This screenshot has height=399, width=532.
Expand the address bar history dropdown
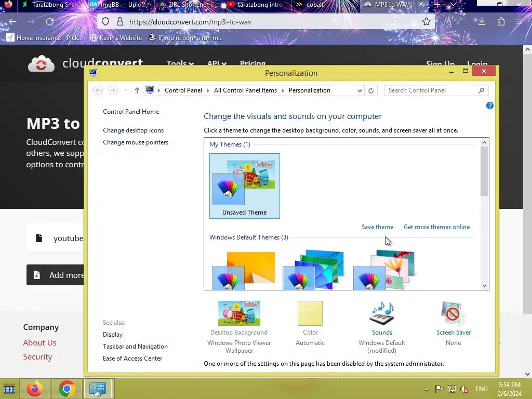tap(360, 90)
